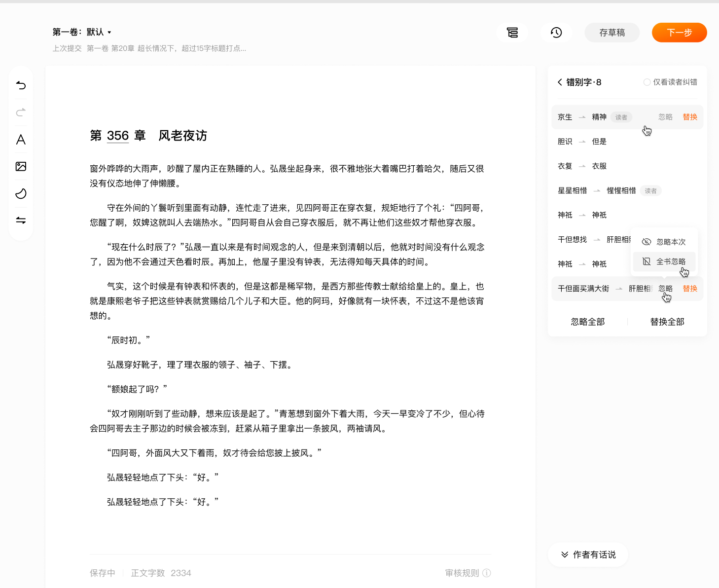Expand the 作者有话说 section

click(x=588, y=555)
